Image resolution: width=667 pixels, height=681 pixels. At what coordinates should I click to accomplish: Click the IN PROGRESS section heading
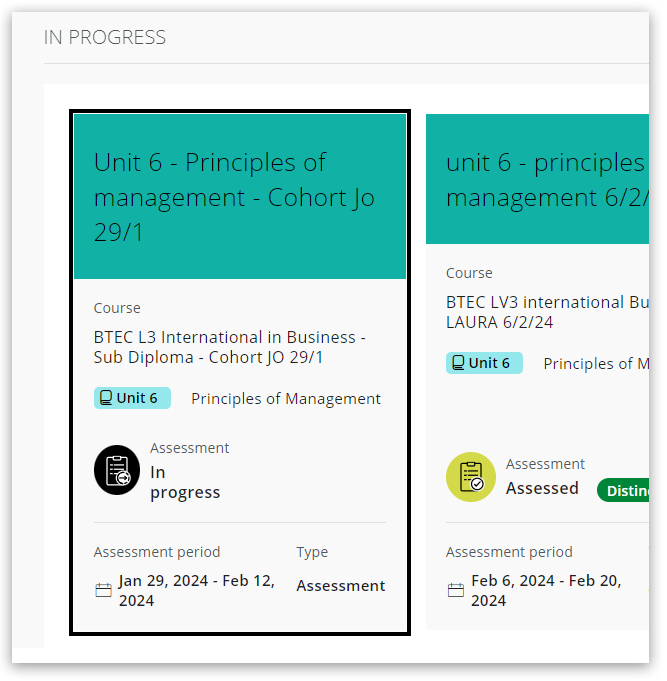coord(105,38)
